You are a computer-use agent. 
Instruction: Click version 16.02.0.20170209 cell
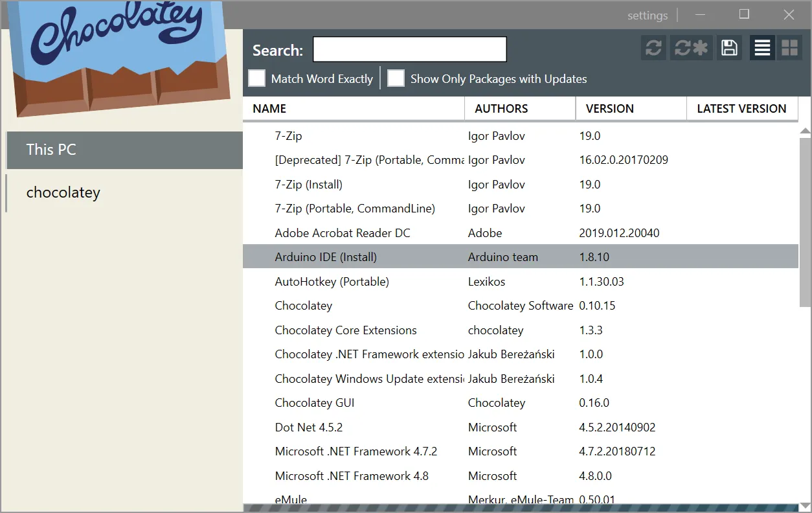point(624,160)
